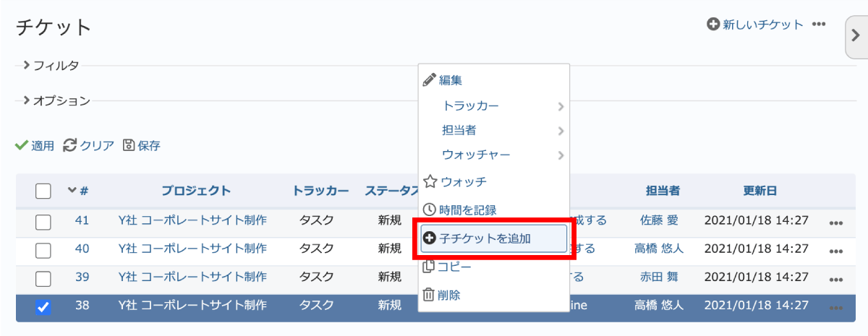
Task: Click the コピー copy icon
Action: pos(429,267)
